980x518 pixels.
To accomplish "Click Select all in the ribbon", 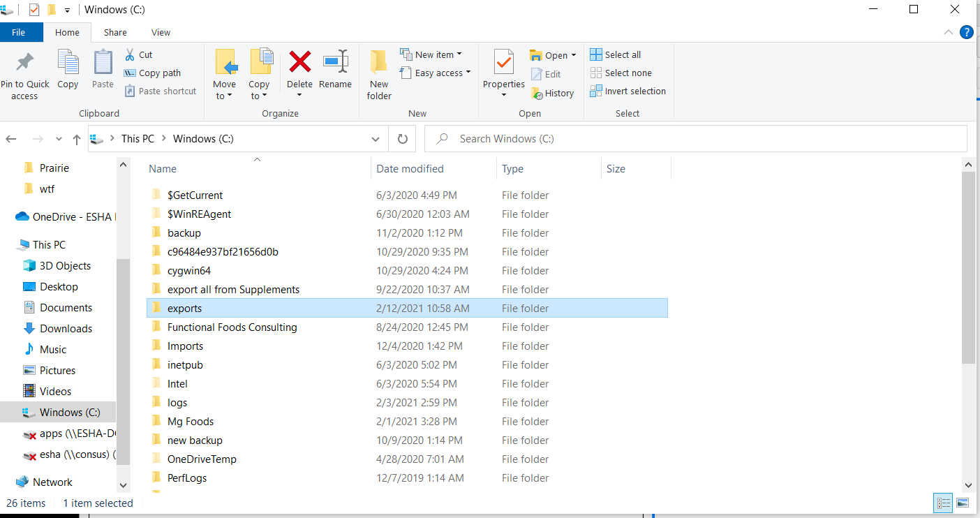I will (x=616, y=54).
